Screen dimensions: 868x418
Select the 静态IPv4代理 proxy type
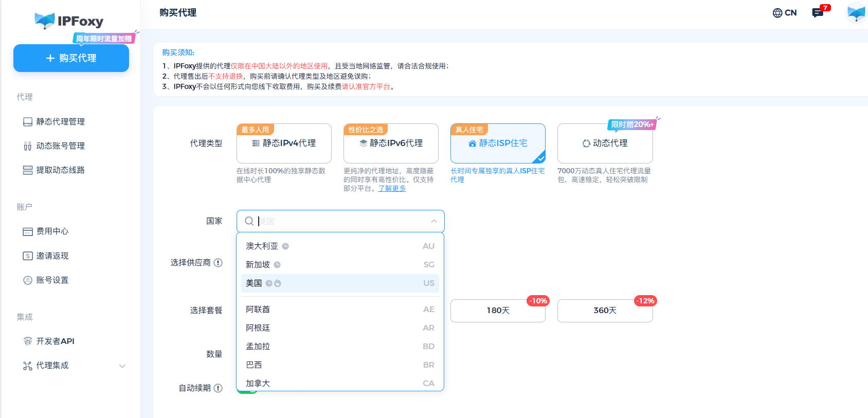click(x=284, y=143)
